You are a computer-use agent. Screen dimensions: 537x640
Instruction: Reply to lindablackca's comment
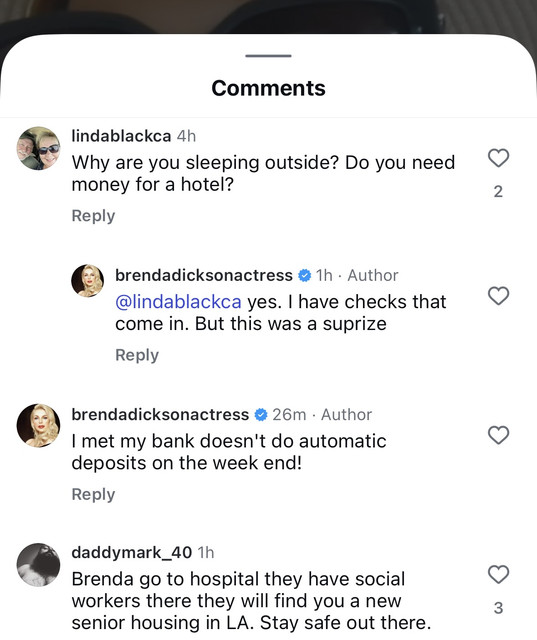click(93, 216)
